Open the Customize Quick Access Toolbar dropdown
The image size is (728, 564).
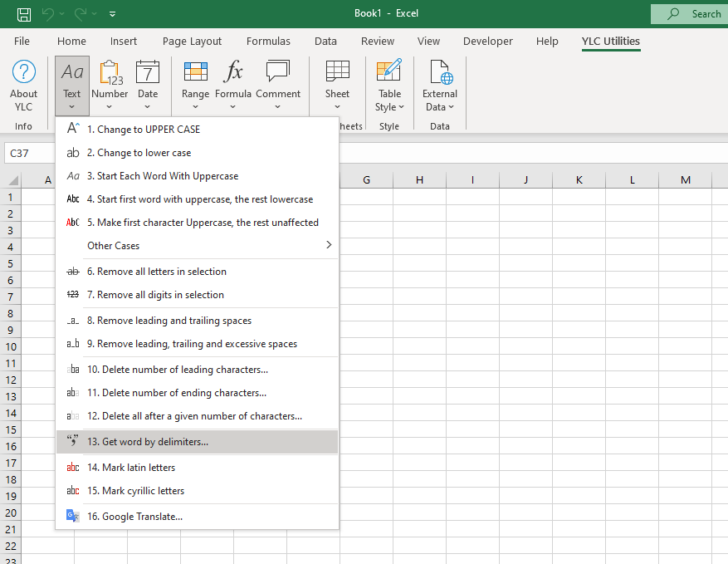113,14
